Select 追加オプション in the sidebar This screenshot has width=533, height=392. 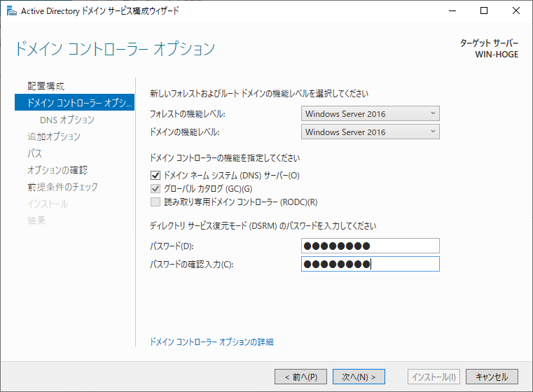[54, 136]
